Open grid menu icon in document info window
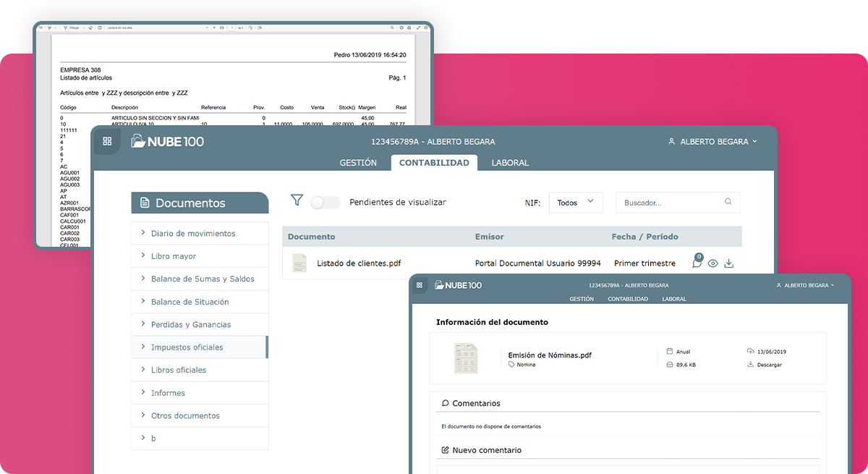This screenshot has height=474, width=868. pos(420,285)
